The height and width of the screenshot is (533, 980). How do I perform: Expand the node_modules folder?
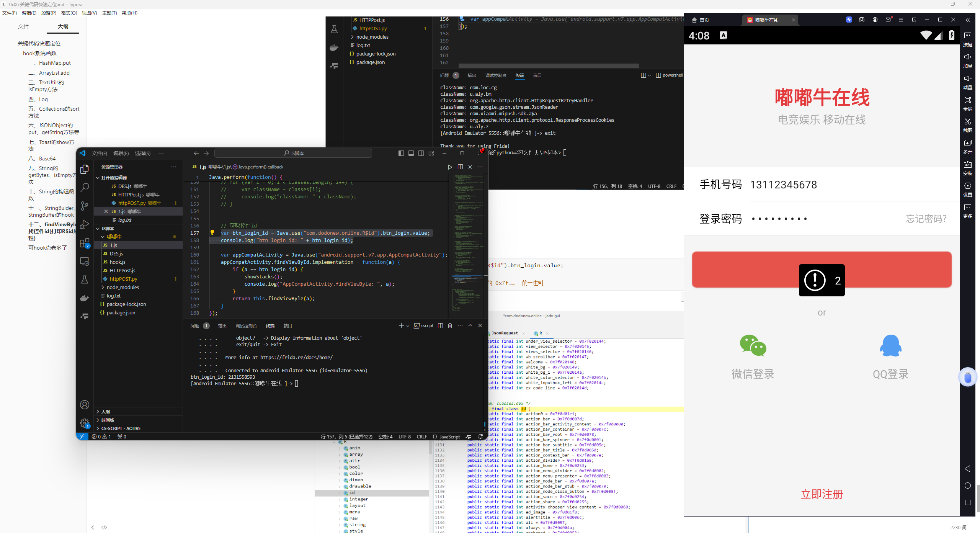pyautogui.click(x=122, y=287)
